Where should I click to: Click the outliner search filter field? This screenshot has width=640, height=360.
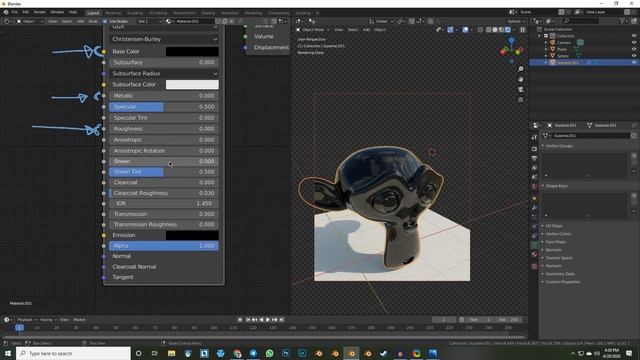[581, 21]
